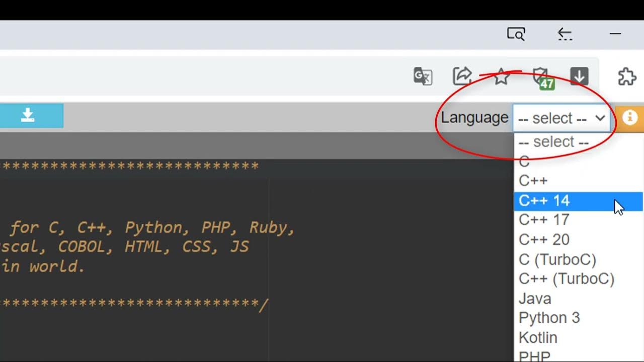The height and width of the screenshot is (362, 644).
Task: Choose the '-- select --' placeholder option
Action: click(x=553, y=142)
